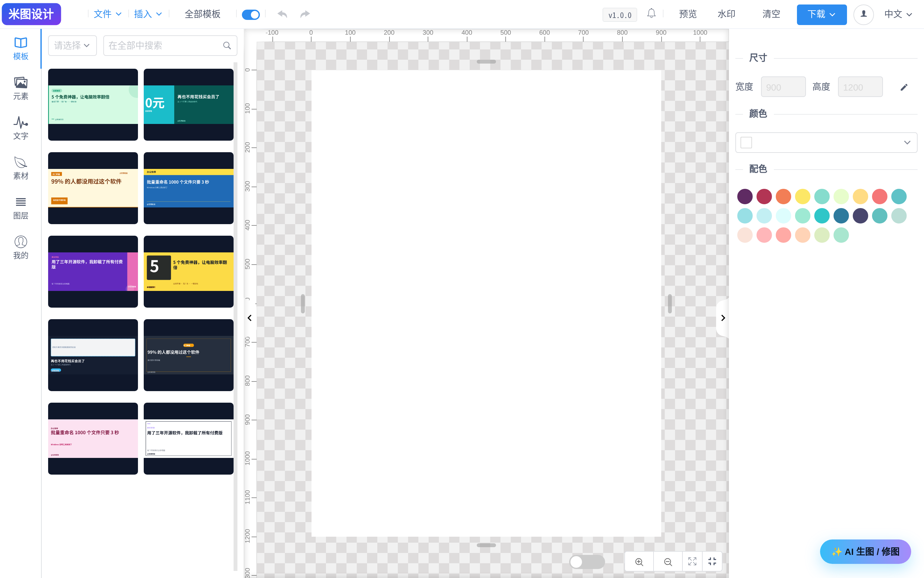Click the shrink fit-to-screen icon
Screen dimensions: 924x578
pyautogui.click(x=712, y=561)
